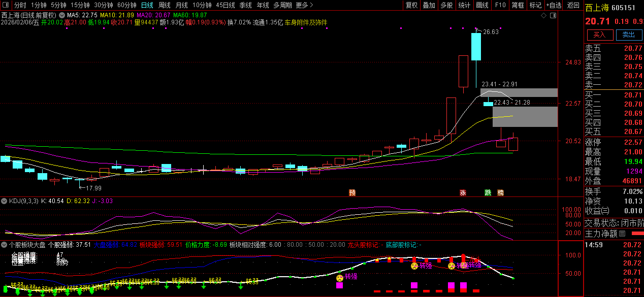Switch to 5分钟 period tab

point(58,5)
